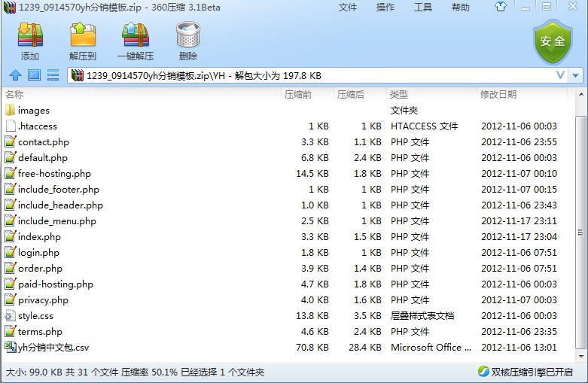Click the 一键解压 (One-click extract) icon

click(136, 35)
